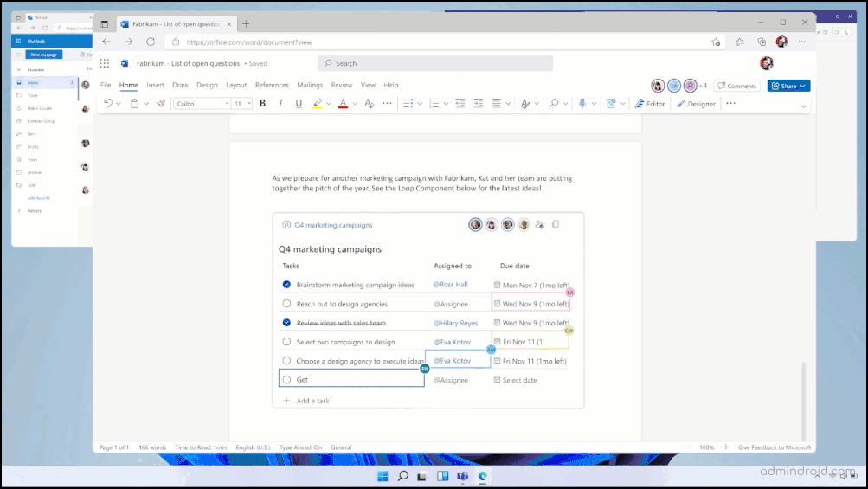Image resolution: width=868 pixels, height=489 pixels.
Task: Open Microsoft Teams on taskbar
Action: pos(462,476)
